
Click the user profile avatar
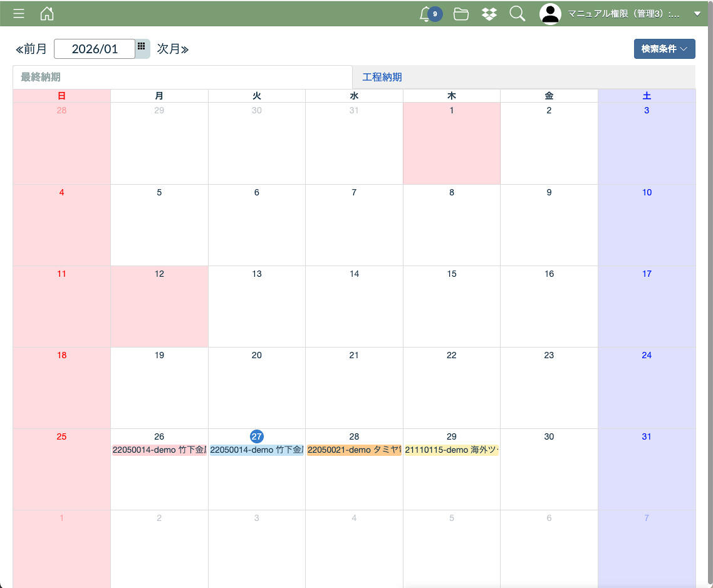pyautogui.click(x=550, y=14)
